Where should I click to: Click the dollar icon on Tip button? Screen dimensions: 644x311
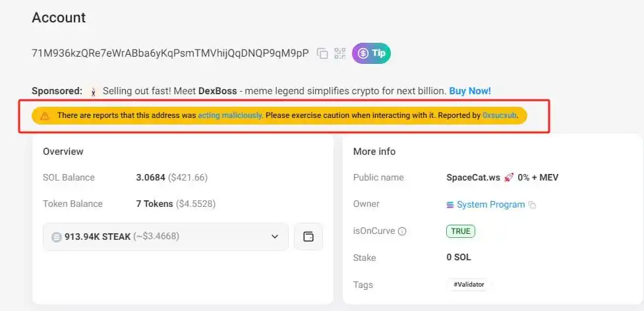click(x=362, y=53)
